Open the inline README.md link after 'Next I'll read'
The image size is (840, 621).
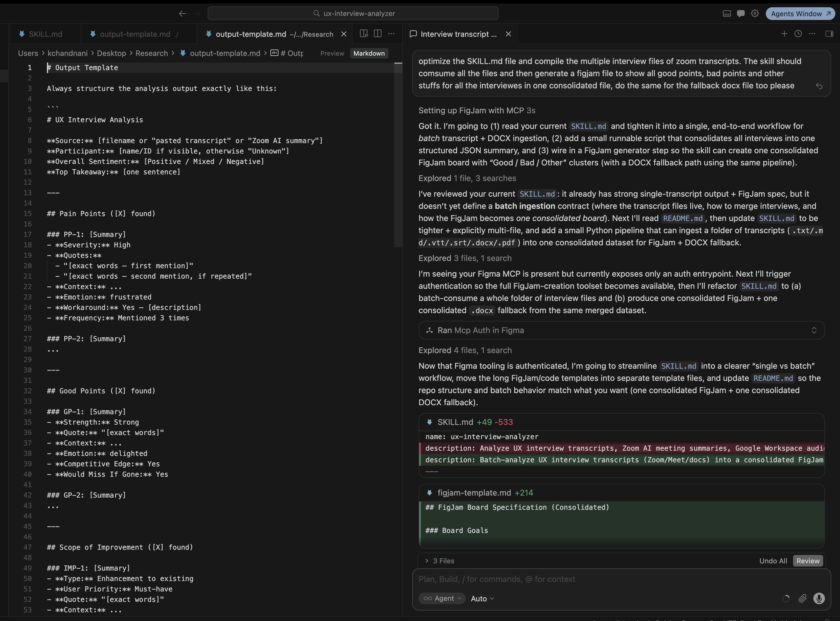tap(682, 218)
